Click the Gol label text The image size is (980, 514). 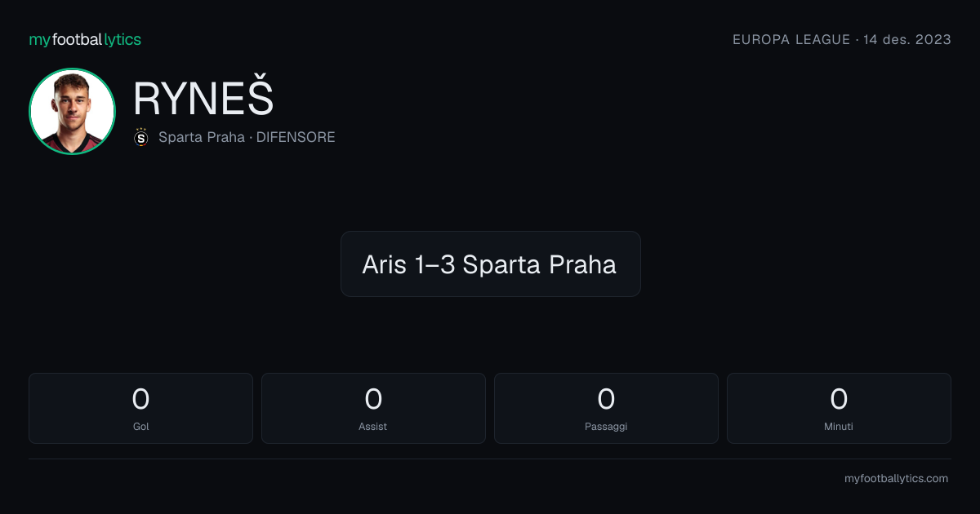140,426
